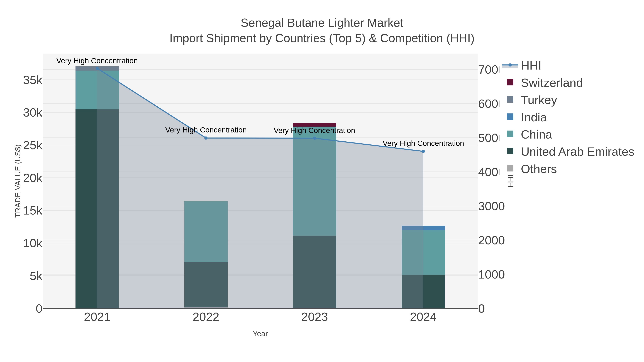The width and height of the screenshot is (644, 362).
Task: Click the 3000 HHI axis tick label
Action: (x=492, y=206)
